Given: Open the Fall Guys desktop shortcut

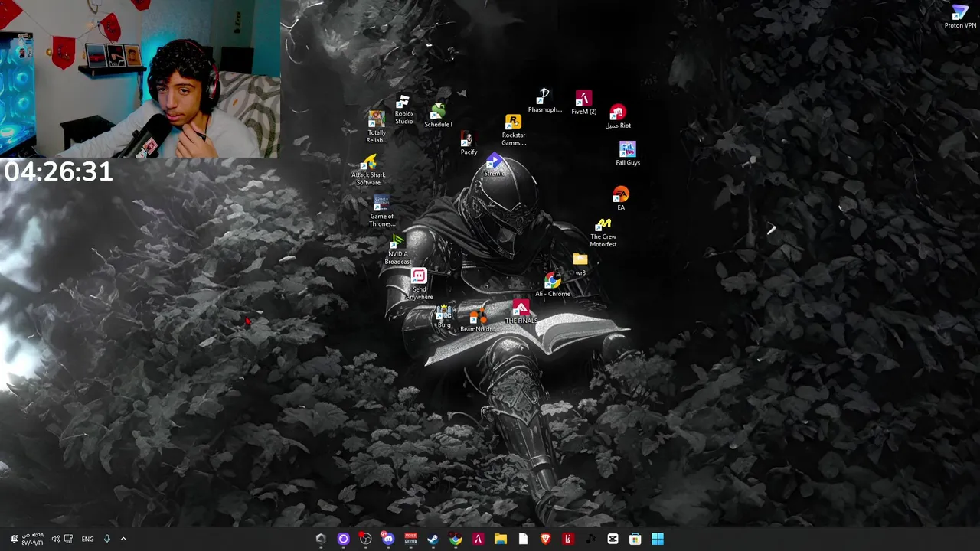Looking at the screenshot, I should (627, 154).
